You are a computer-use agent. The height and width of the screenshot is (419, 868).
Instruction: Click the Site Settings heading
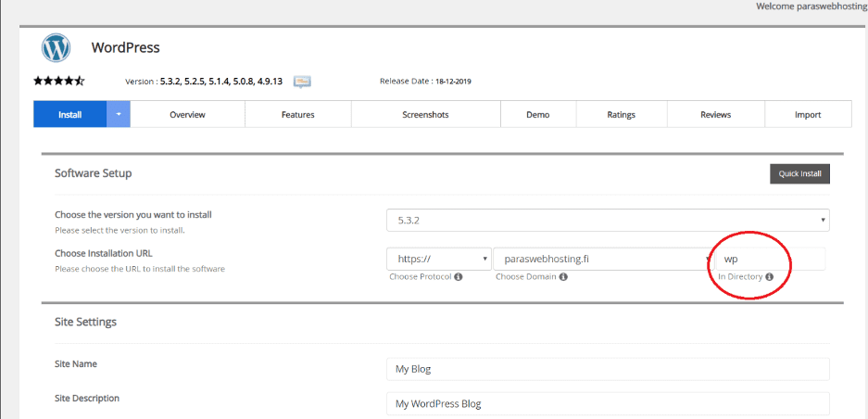(85, 322)
